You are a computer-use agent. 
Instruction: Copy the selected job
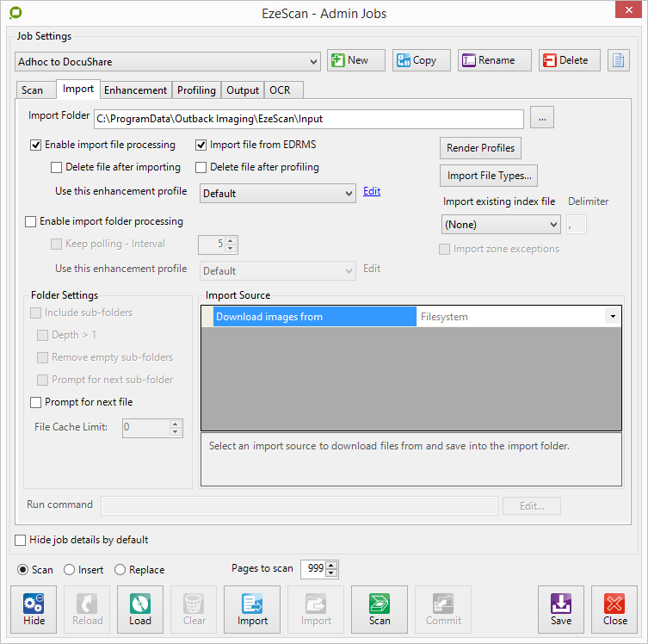tap(415, 60)
